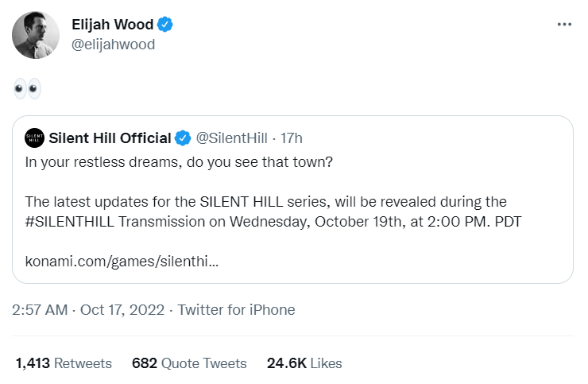Viewport: 588px width, 384px height.
Task: Click Elijah Wood's profile avatar
Action: [36, 35]
